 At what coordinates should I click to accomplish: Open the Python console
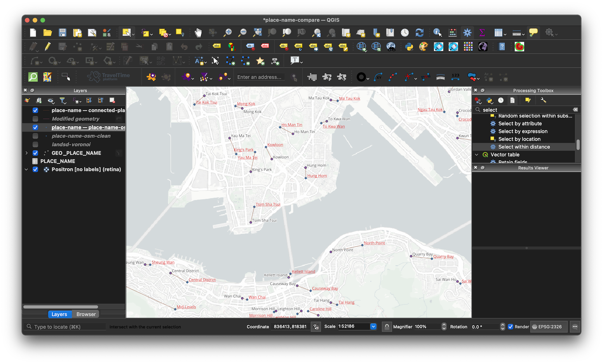pyautogui.click(x=409, y=47)
